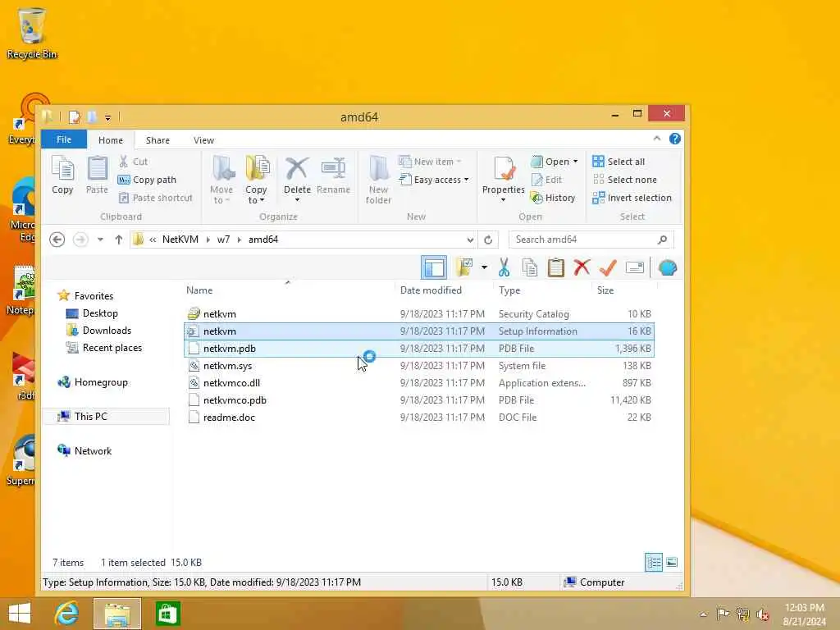Switch to the Share tab

157,139
